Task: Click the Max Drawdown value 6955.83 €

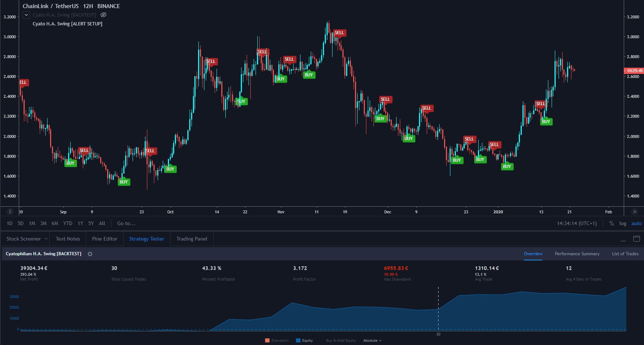Action: (x=396, y=268)
